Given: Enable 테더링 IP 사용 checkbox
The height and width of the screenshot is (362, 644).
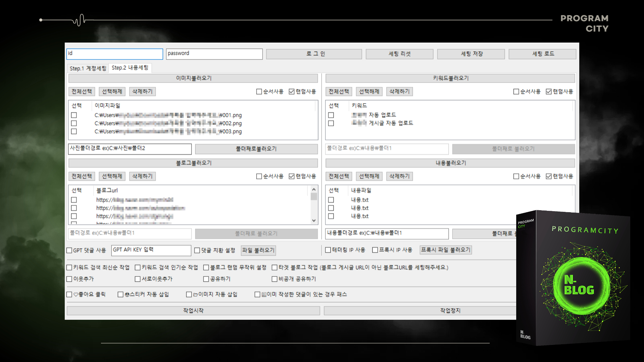Looking at the screenshot, I should pos(345,250).
